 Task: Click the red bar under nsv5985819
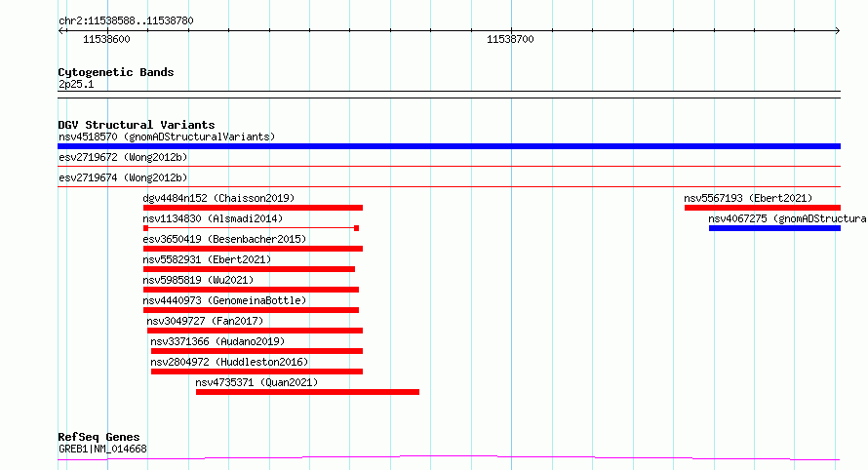pos(251,290)
